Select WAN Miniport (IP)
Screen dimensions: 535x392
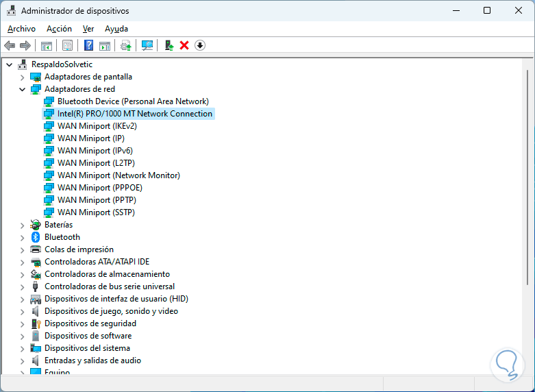(90, 138)
